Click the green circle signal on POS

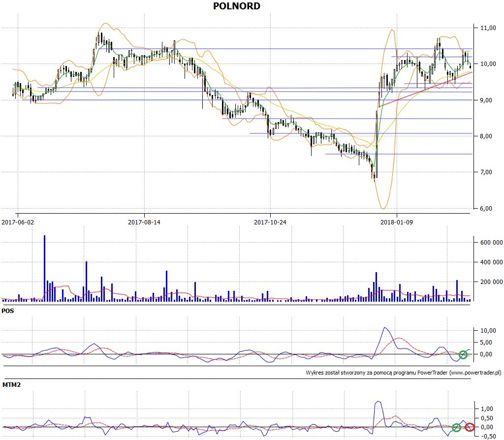tap(463, 355)
